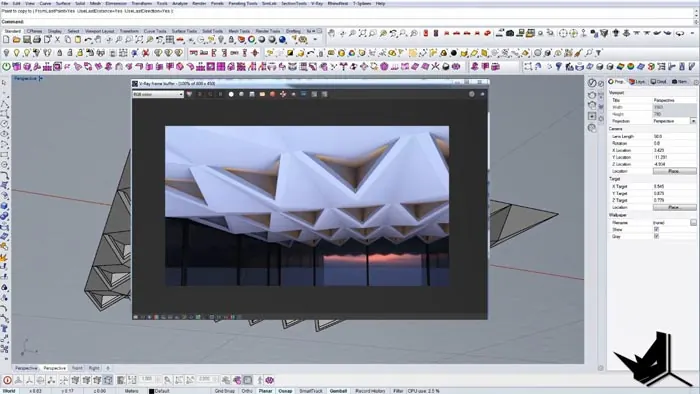Click the black Default layer color swatch
The width and height of the screenshot is (700, 394).
(151, 391)
